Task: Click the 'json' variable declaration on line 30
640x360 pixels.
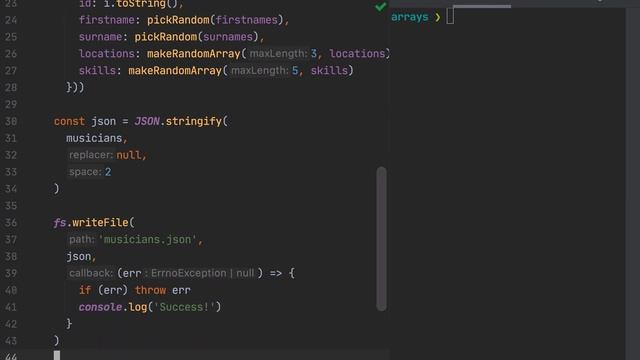Action: pos(104,121)
